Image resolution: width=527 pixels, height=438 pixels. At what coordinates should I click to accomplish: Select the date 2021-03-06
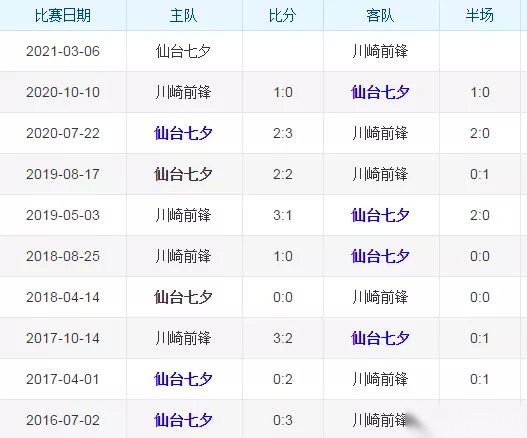tap(63, 51)
